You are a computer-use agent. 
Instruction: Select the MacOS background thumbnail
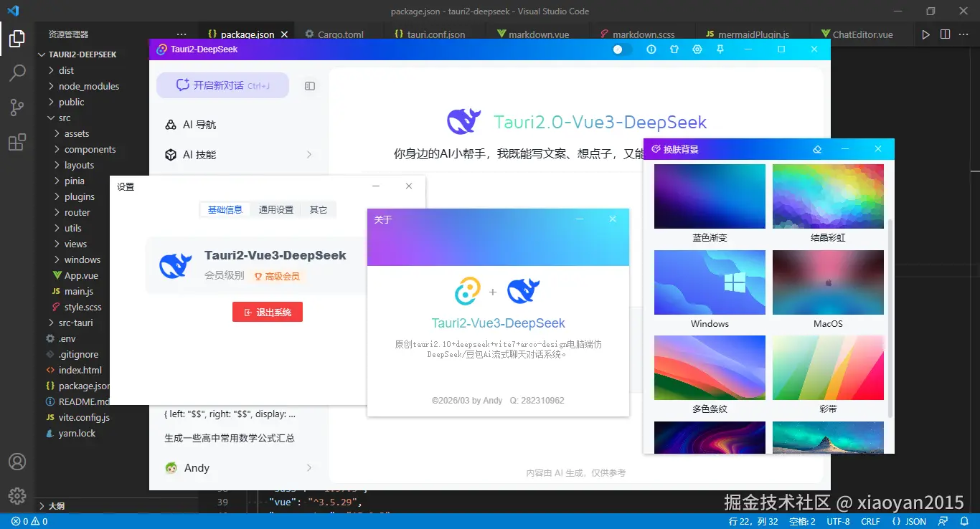(828, 282)
